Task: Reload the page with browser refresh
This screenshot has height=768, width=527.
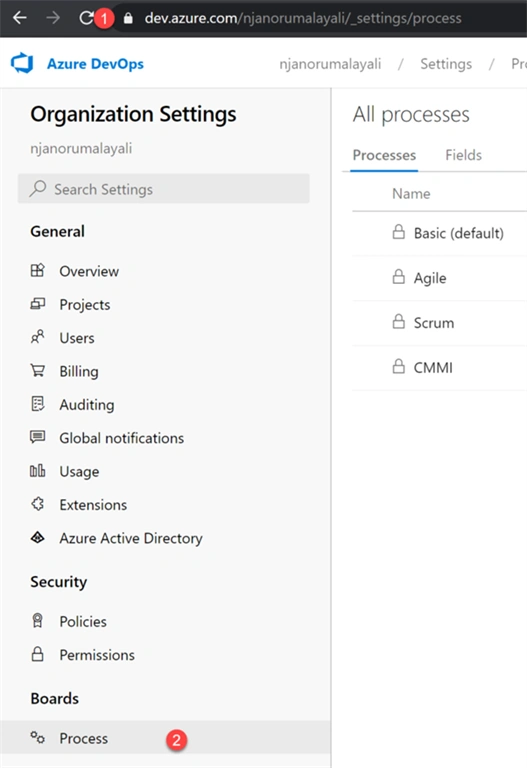Action: 86,18
